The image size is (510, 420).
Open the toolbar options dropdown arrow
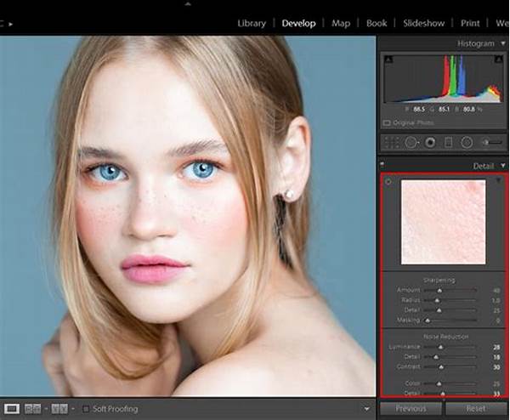(x=366, y=409)
